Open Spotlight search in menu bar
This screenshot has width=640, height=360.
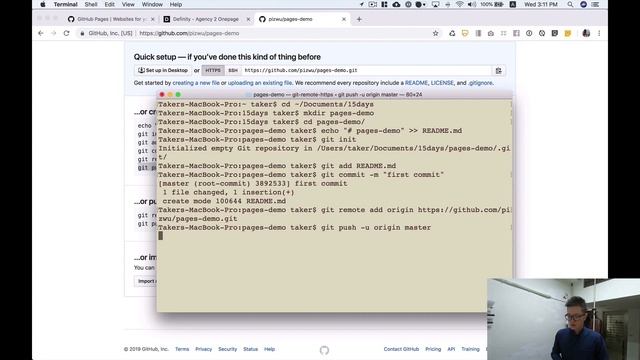[x=570, y=4]
